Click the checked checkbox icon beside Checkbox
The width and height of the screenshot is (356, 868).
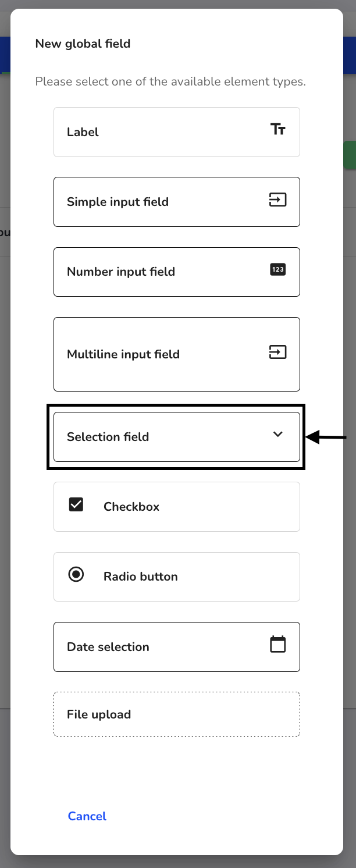coord(76,504)
